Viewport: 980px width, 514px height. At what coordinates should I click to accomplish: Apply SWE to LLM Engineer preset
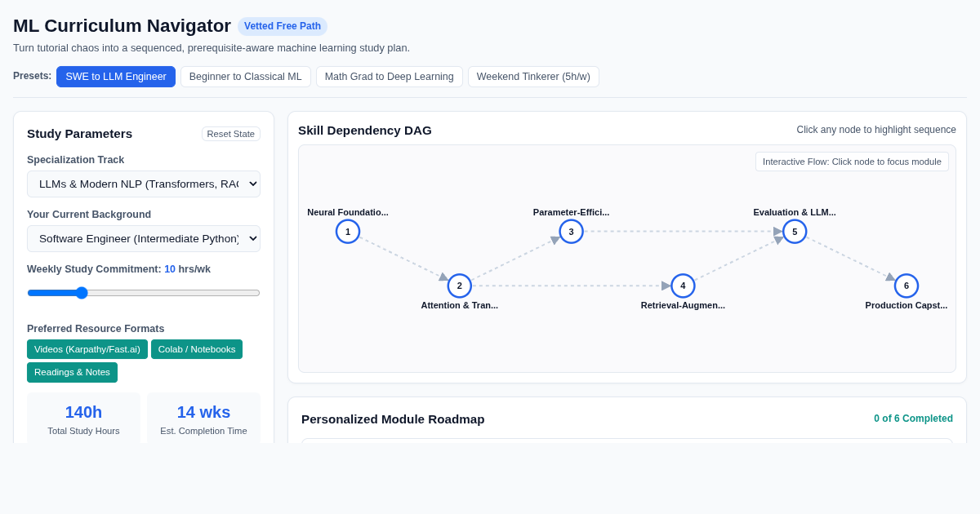click(x=116, y=77)
